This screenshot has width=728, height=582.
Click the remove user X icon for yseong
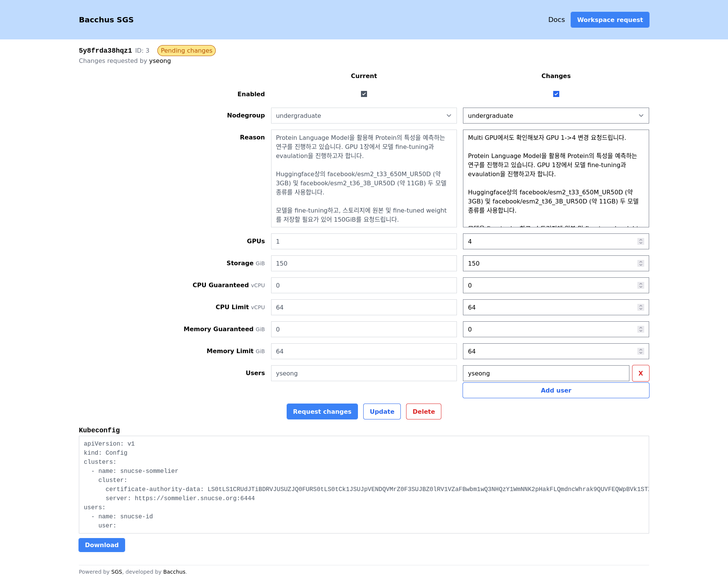point(641,374)
